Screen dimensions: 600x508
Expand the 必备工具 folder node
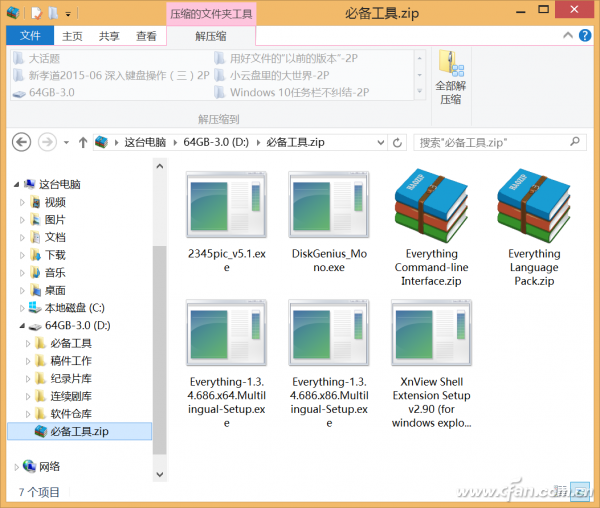[28, 344]
